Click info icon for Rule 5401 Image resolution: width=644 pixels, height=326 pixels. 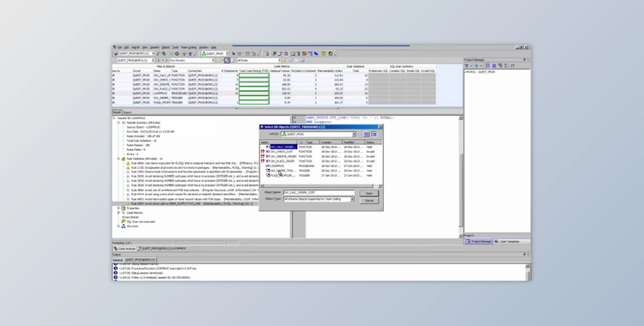click(x=128, y=172)
